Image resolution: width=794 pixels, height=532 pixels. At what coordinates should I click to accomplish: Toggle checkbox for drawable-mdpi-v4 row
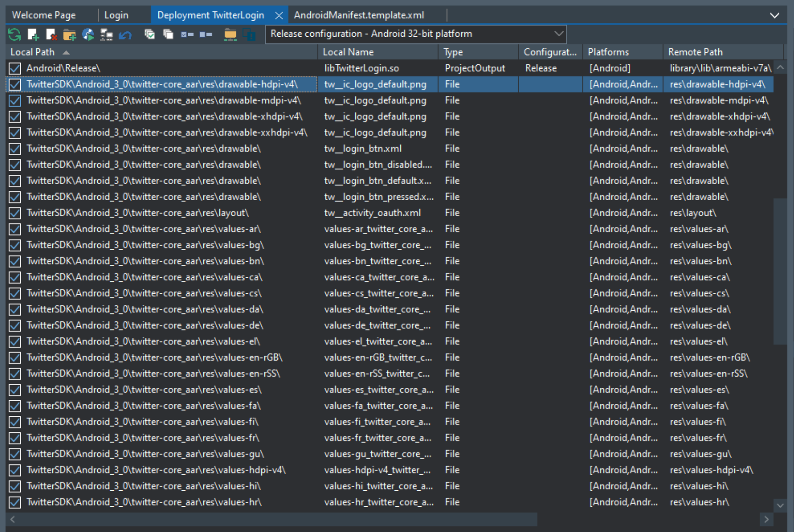pyautogui.click(x=15, y=101)
